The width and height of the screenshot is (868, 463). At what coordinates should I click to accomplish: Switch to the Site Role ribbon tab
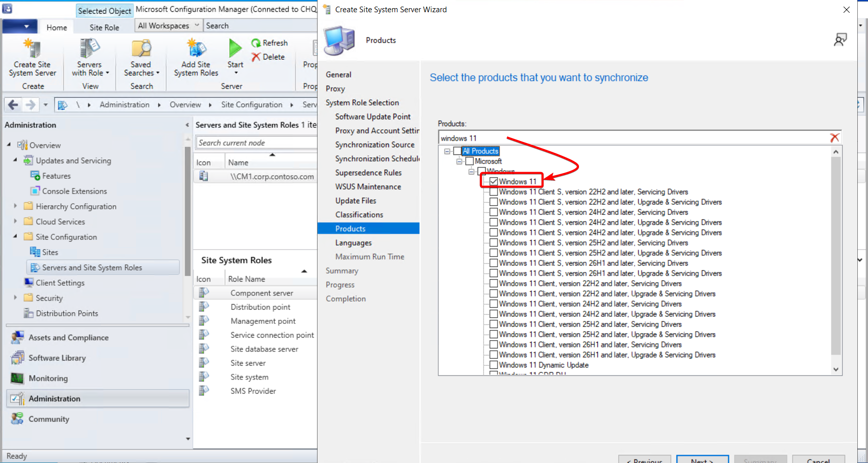[104, 28]
